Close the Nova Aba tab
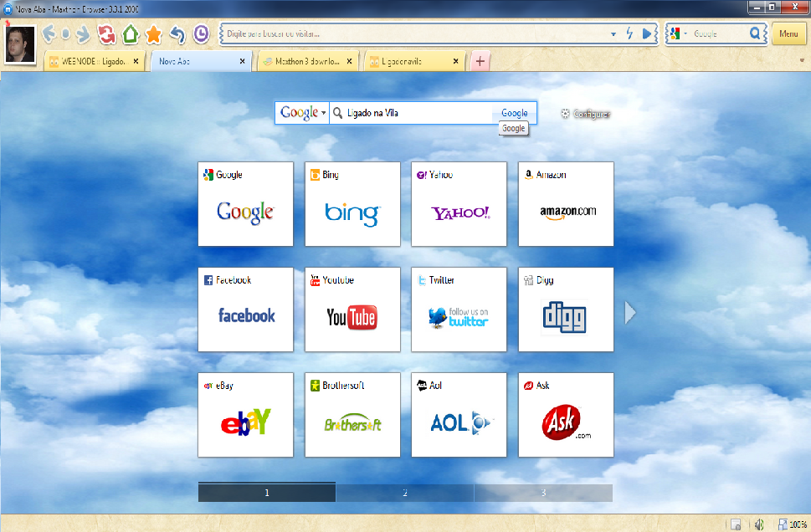This screenshot has height=532, width=811. (x=242, y=61)
